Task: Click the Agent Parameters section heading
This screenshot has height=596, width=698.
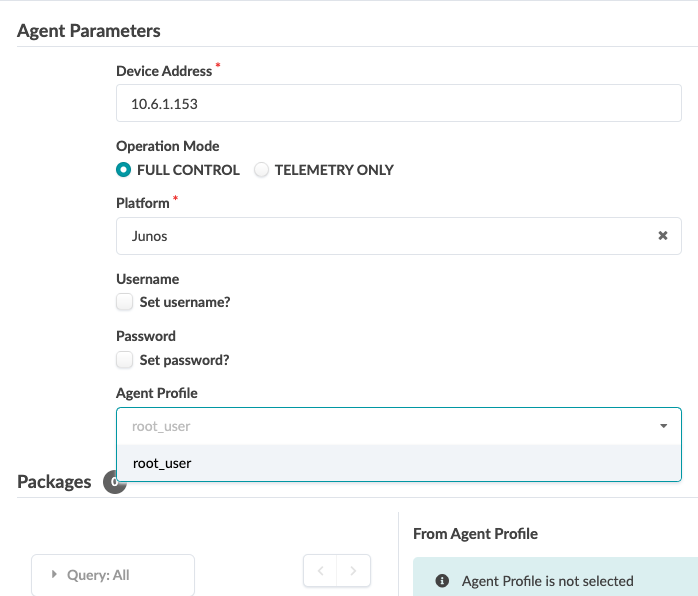Action: [x=89, y=31]
